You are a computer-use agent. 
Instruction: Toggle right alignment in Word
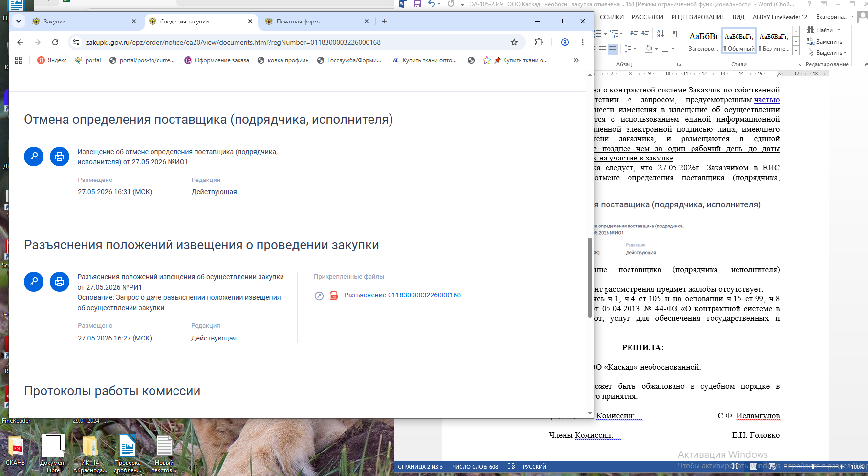[x=602, y=49]
